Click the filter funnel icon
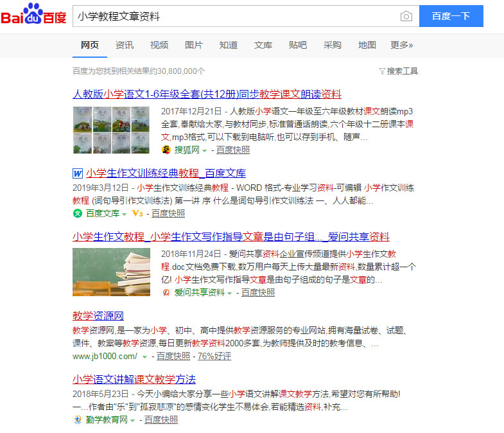This screenshot has height=433, width=504. click(382, 71)
